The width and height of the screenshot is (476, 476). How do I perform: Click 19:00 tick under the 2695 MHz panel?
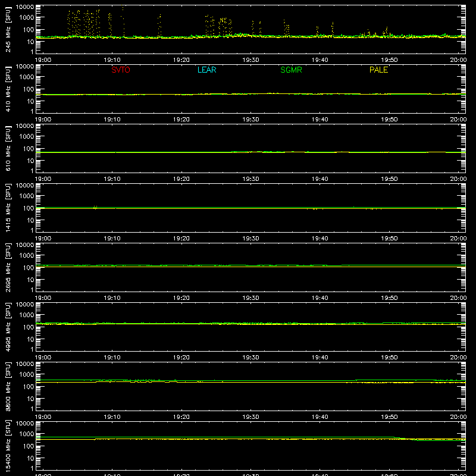(43, 298)
